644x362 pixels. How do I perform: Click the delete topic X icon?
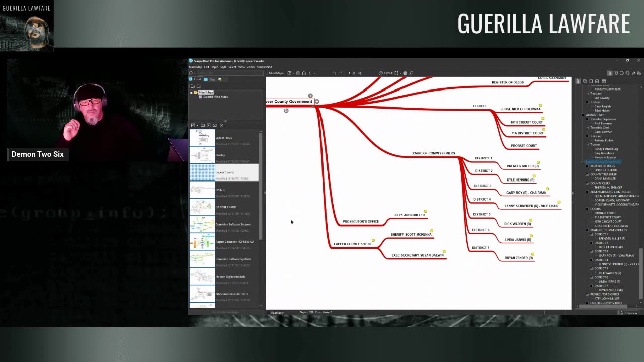[354, 73]
